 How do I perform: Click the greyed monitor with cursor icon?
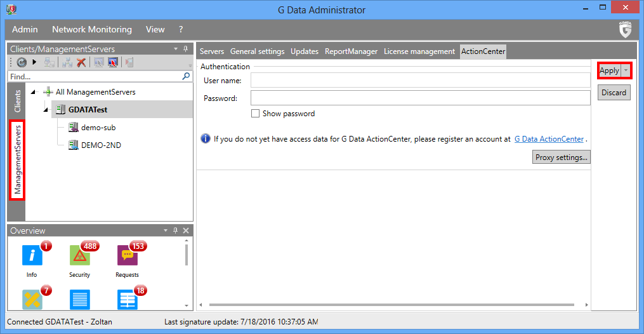pos(98,62)
